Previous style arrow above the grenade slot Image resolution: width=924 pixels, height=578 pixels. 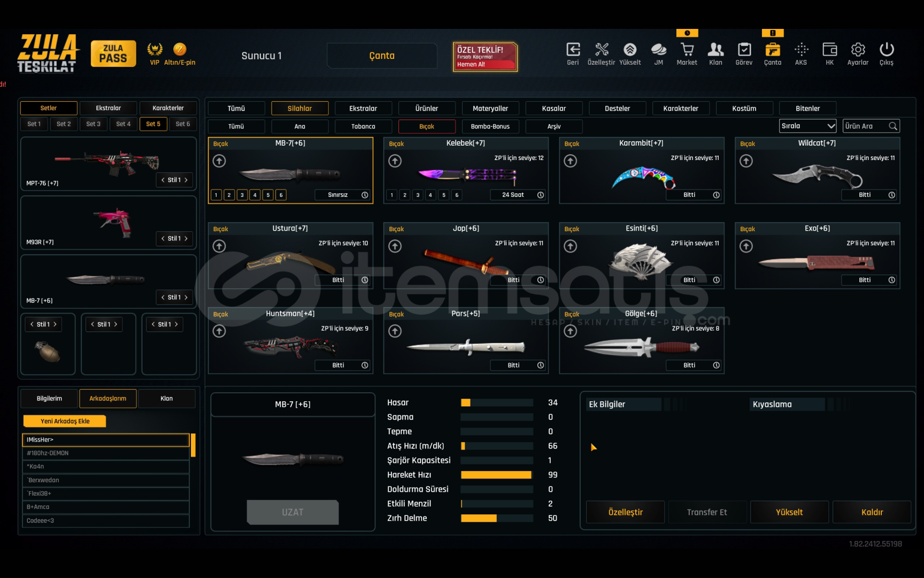[x=32, y=324]
